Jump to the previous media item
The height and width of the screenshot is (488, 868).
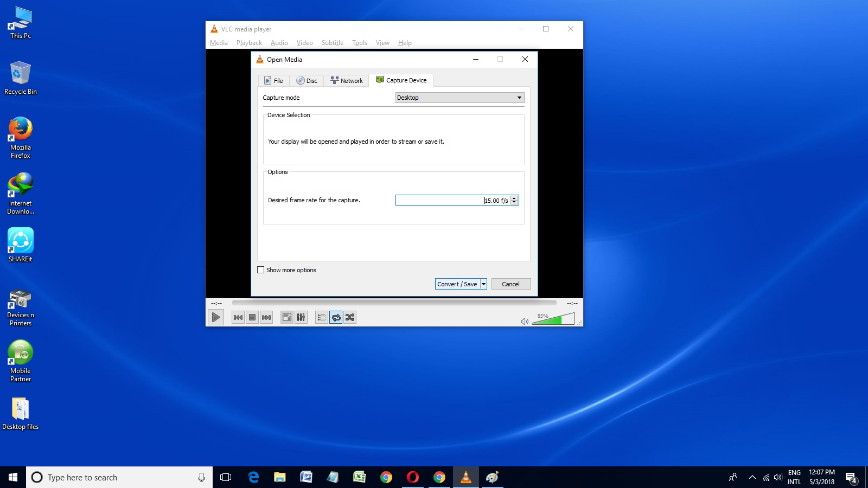238,317
